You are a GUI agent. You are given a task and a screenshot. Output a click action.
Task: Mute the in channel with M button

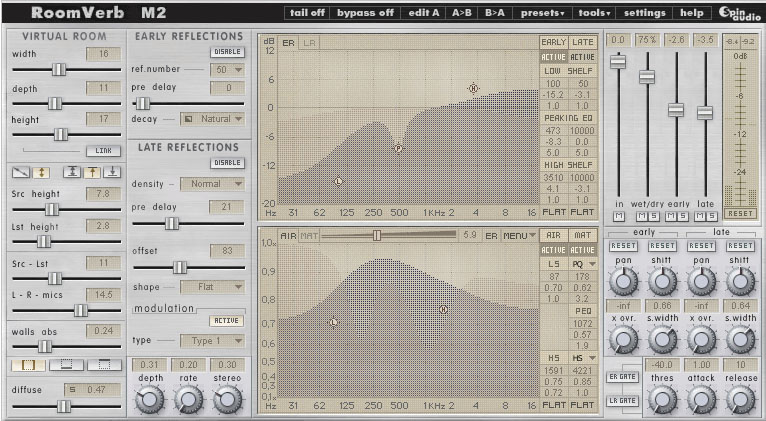click(619, 216)
